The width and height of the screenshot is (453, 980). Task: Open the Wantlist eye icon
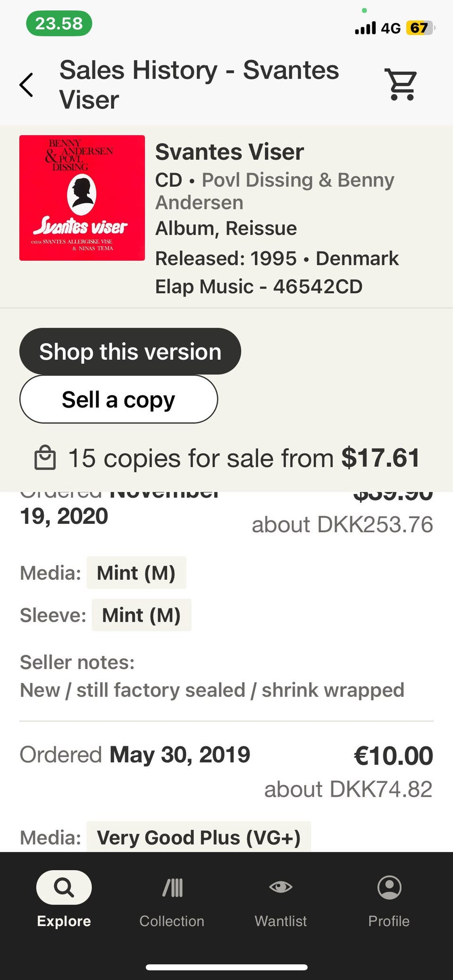click(x=281, y=887)
